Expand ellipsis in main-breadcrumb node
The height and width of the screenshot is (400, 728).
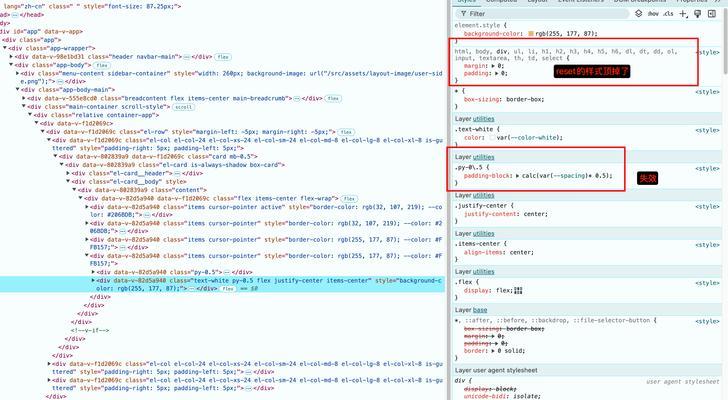297,98
